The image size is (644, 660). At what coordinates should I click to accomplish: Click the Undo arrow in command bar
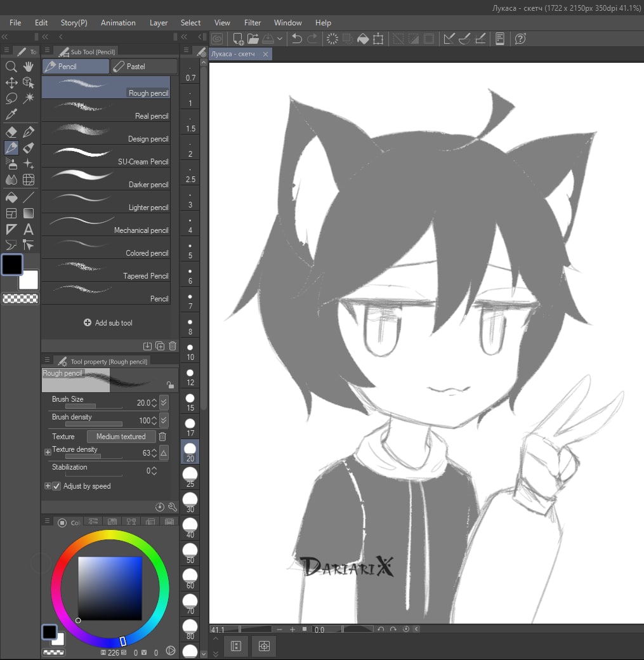click(x=297, y=39)
